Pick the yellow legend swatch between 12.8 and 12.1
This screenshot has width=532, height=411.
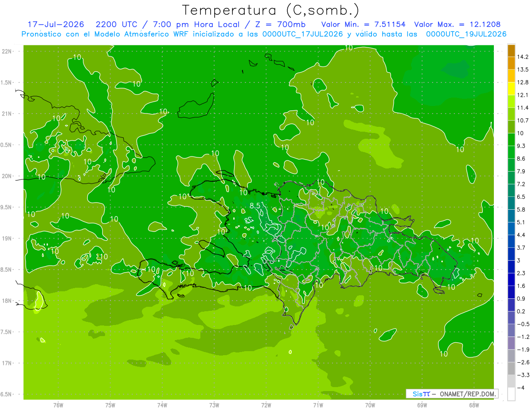click(511, 89)
